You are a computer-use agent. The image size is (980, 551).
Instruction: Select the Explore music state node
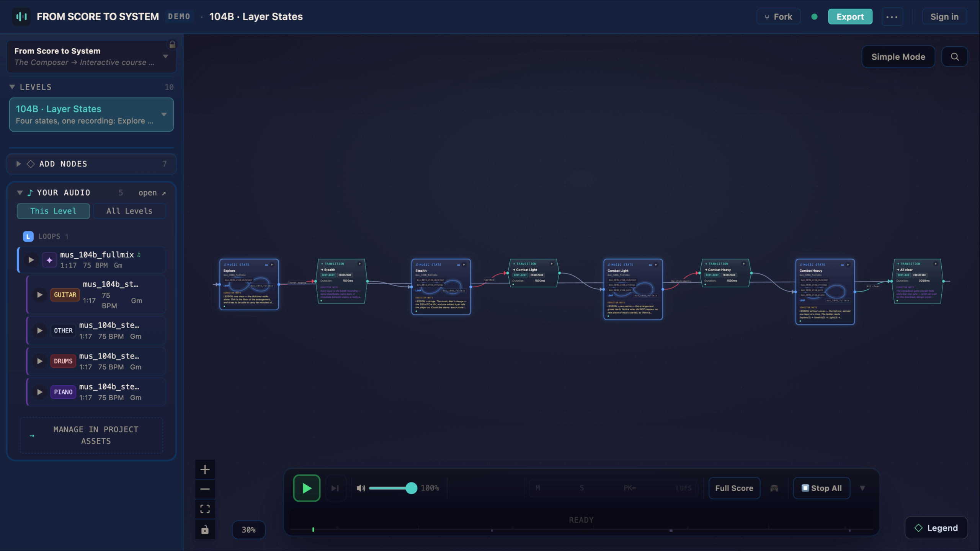[249, 285]
